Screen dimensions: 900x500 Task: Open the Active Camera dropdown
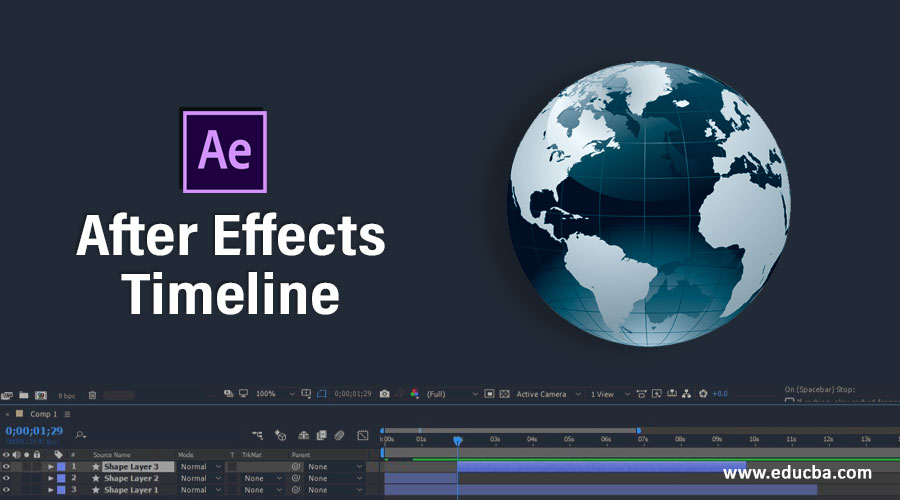548,394
